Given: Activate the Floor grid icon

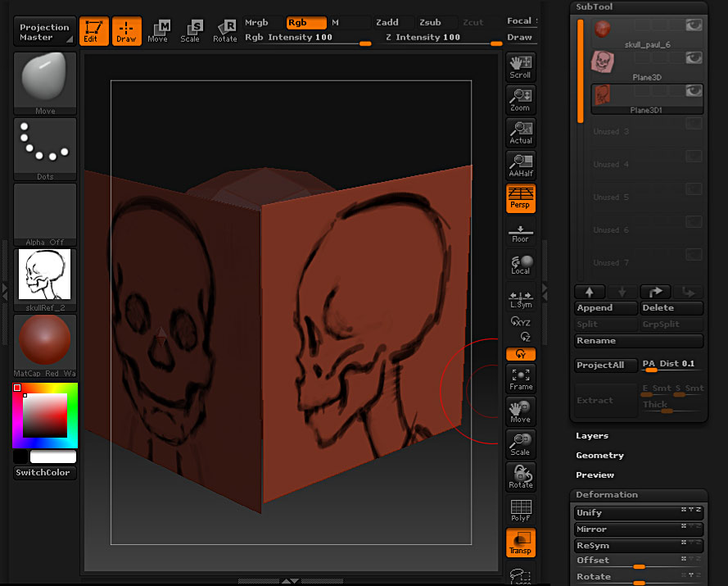Looking at the screenshot, I should (x=520, y=231).
